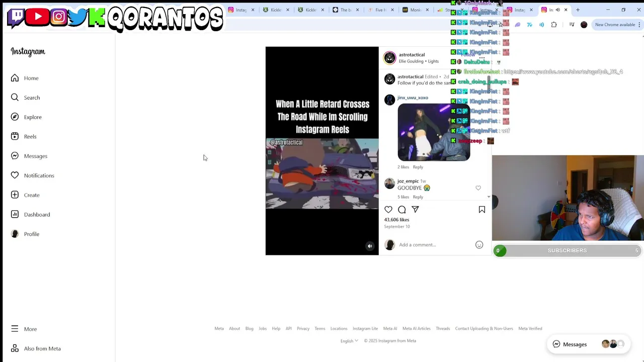644x362 pixels.
Task: Open the Meta AI footer link
Action: click(390, 328)
